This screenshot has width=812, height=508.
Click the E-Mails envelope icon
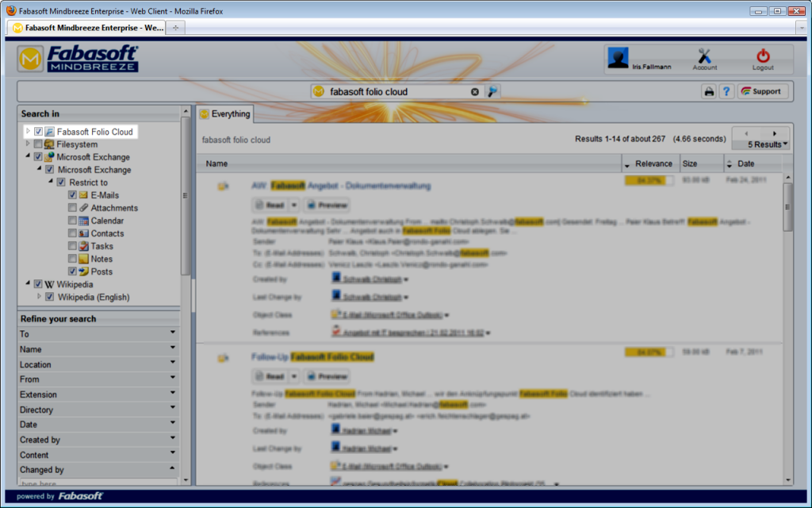coord(83,195)
